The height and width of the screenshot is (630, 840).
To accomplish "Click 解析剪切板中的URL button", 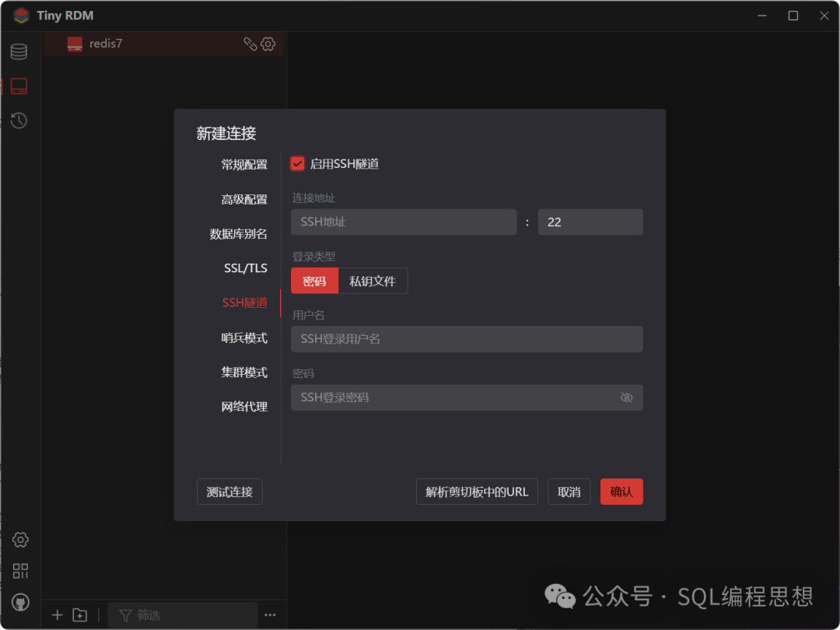I will [x=476, y=492].
